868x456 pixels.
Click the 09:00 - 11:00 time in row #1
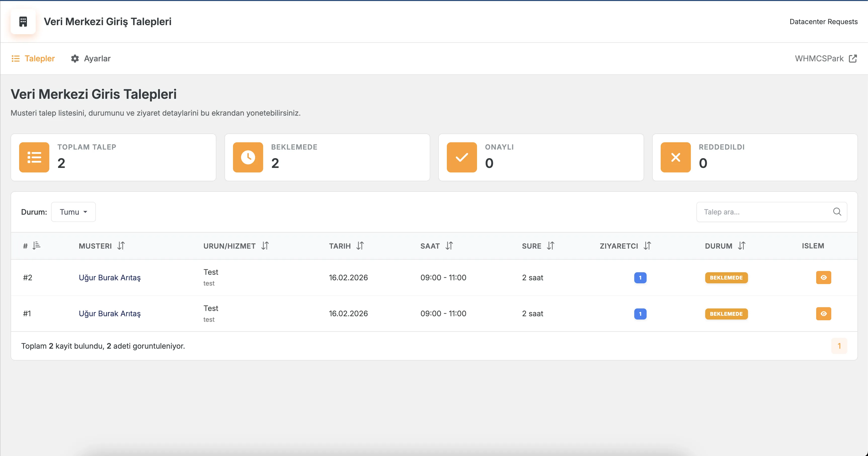443,313
